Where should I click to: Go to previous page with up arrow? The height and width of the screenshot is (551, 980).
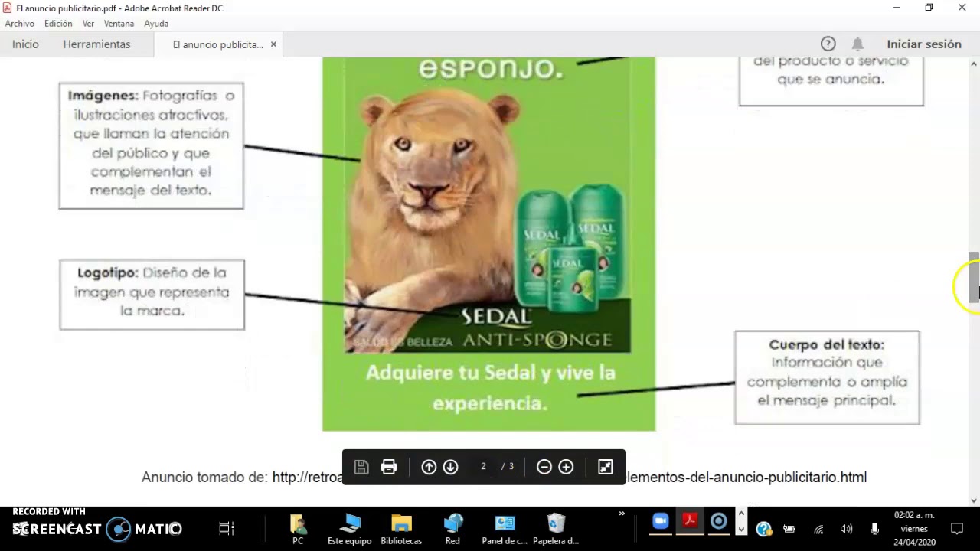coord(429,467)
